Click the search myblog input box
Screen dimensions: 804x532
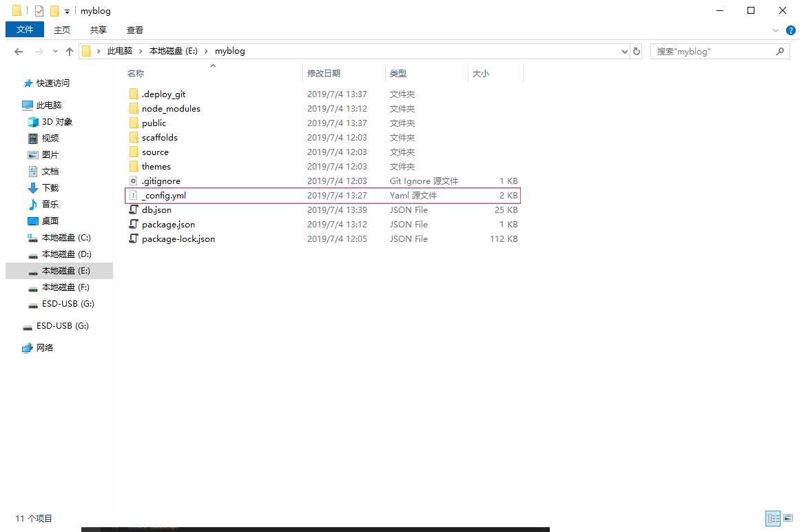tap(710, 51)
